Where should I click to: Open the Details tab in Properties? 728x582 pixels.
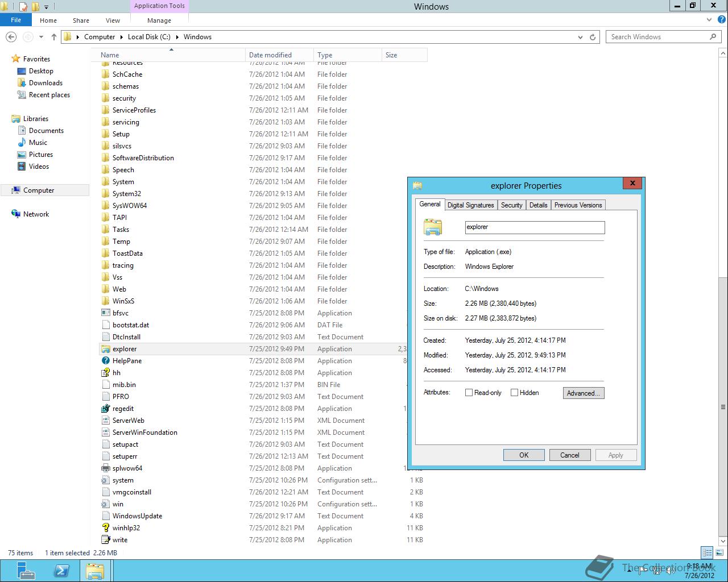(x=538, y=205)
